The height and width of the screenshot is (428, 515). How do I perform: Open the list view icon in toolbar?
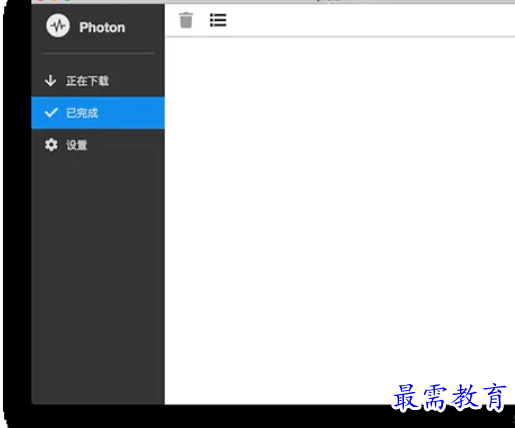click(x=218, y=20)
